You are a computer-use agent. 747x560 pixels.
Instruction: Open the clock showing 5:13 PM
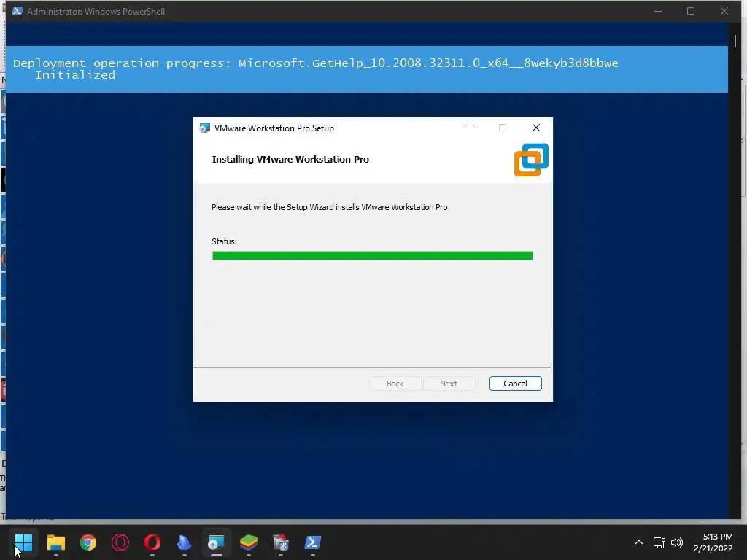(713, 542)
